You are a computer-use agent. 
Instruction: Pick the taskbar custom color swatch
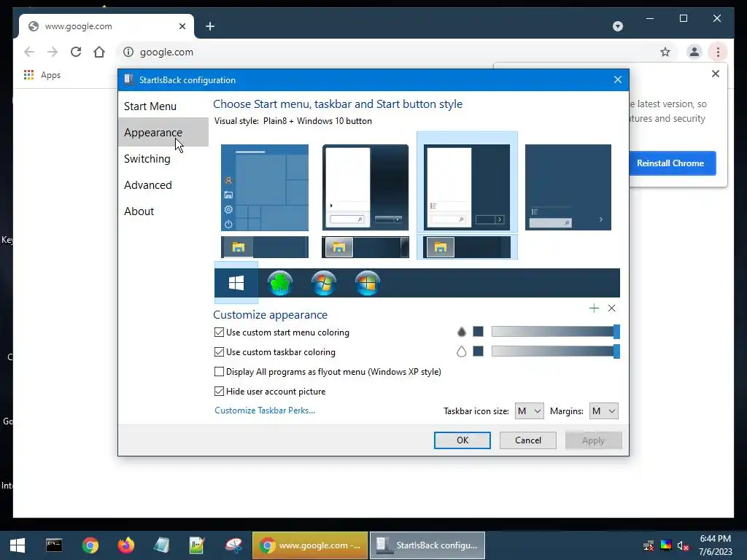tap(479, 351)
